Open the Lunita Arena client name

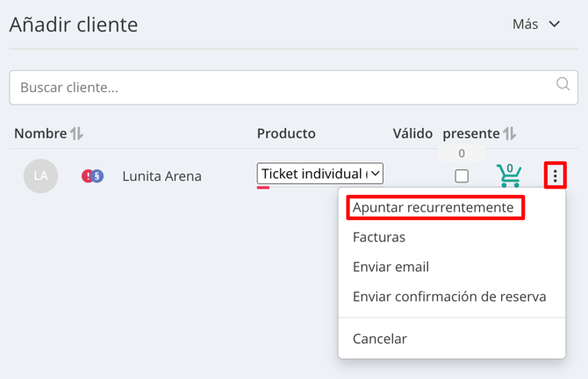coord(162,176)
